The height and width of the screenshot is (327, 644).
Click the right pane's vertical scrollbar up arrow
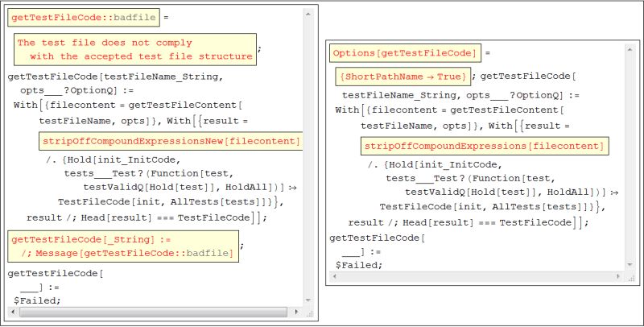click(630, 49)
